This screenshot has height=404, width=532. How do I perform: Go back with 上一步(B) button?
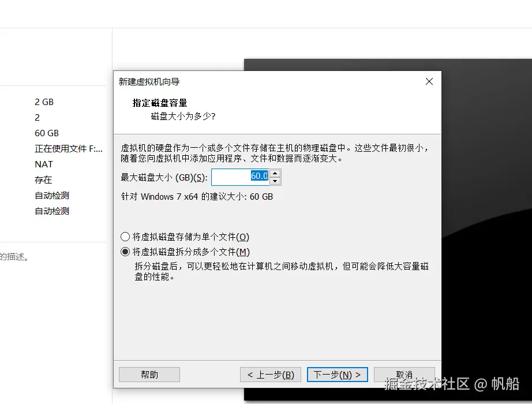click(271, 375)
